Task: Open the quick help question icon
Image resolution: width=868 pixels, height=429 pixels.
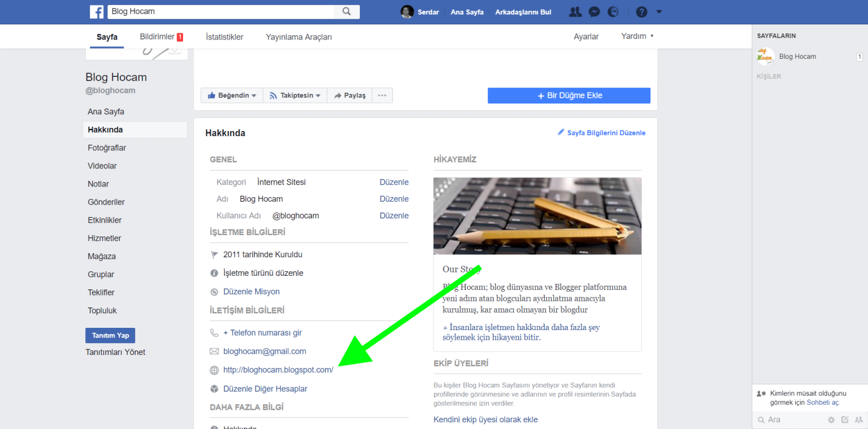Action: pyautogui.click(x=641, y=12)
